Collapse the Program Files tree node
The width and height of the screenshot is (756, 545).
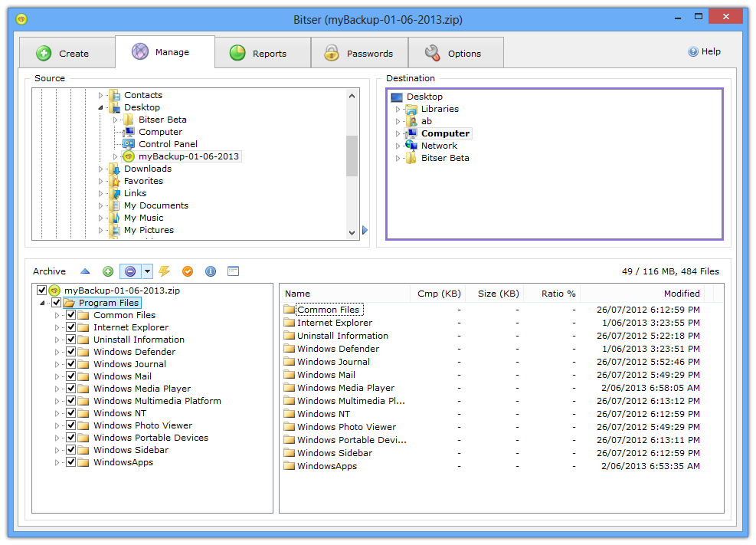pyautogui.click(x=42, y=304)
